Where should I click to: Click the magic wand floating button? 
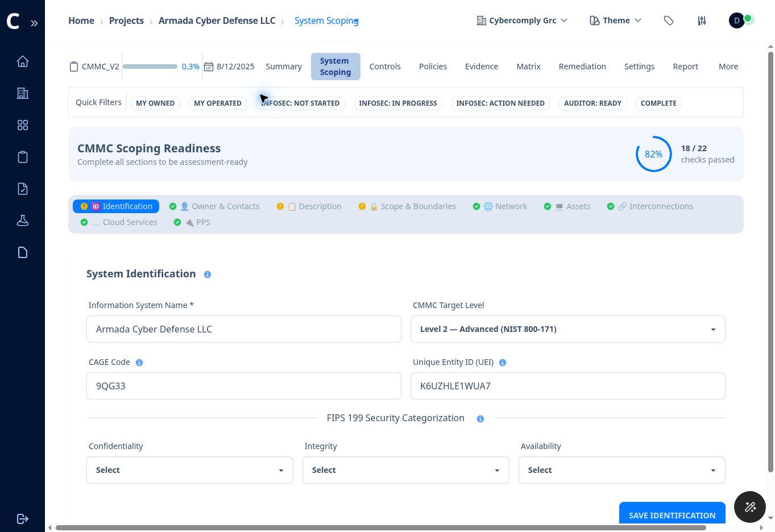[750, 506]
